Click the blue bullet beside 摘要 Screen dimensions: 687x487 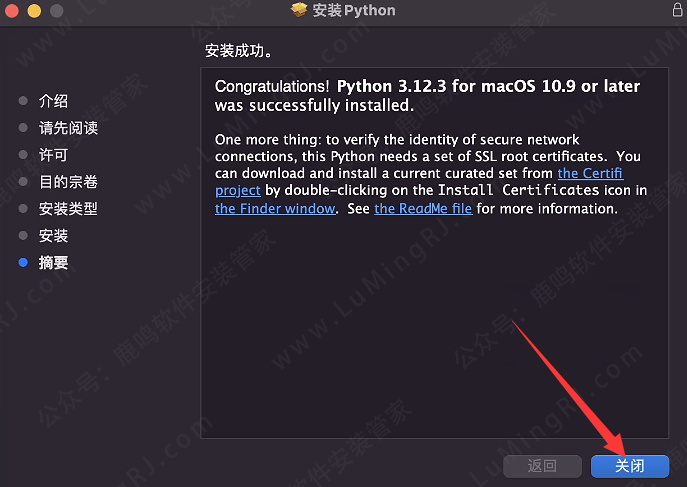point(23,262)
